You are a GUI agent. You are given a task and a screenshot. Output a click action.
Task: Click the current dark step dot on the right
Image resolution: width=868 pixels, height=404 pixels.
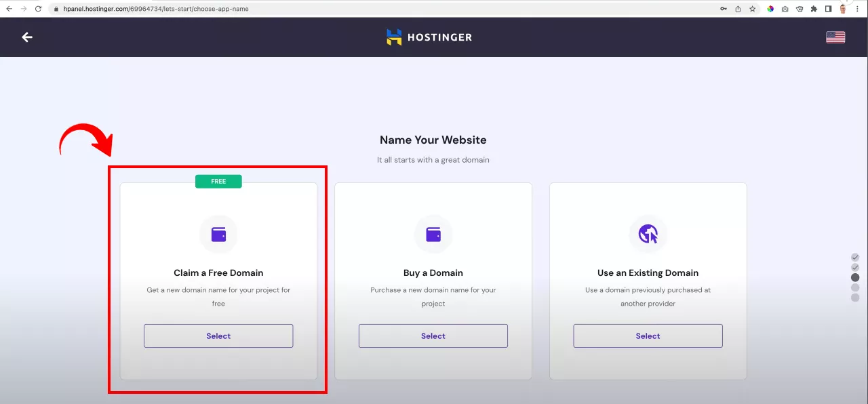854,277
